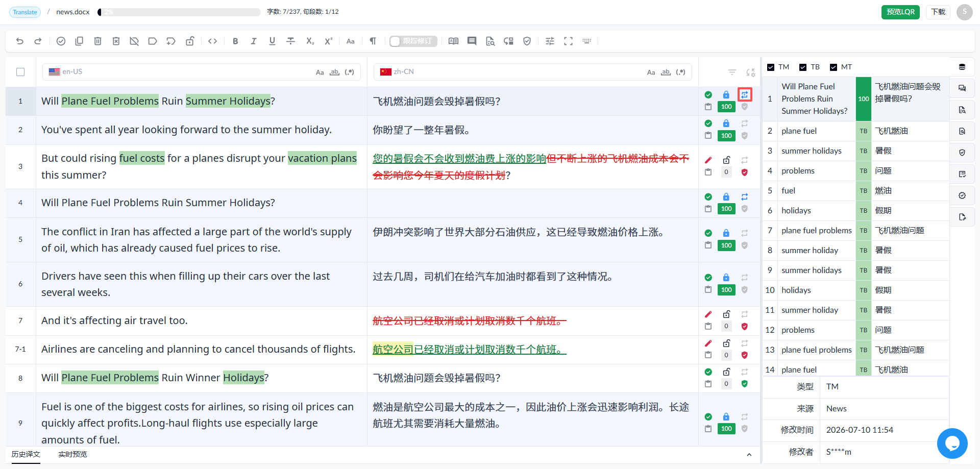Open the user avatar S menu
The width and height of the screenshot is (980, 469).
click(964, 12)
